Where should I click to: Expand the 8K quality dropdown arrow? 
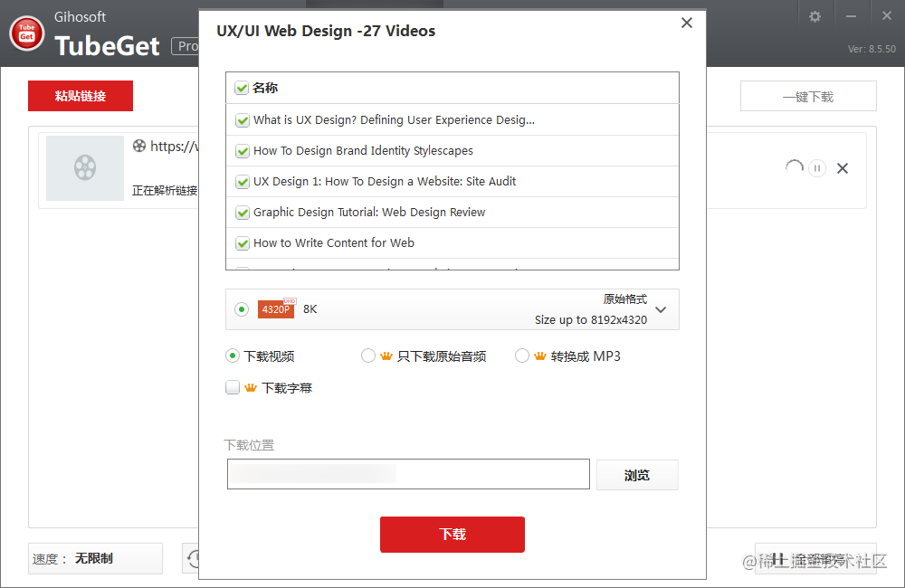coord(661,309)
